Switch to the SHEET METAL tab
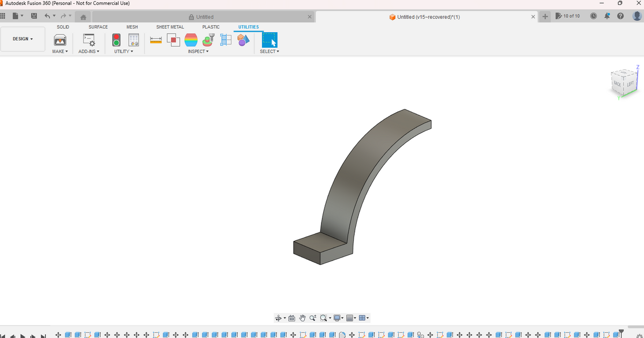This screenshot has height=338, width=644. (170, 27)
